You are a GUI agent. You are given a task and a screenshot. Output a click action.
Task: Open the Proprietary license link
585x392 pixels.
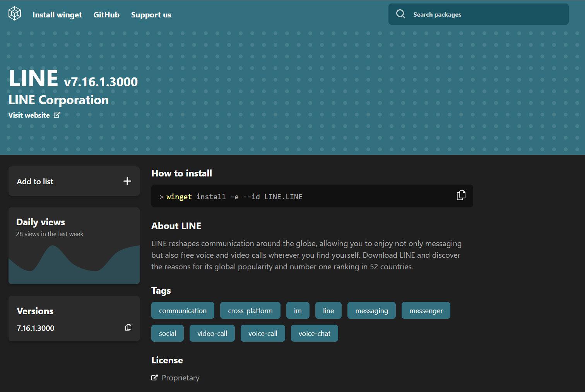click(180, 378)
